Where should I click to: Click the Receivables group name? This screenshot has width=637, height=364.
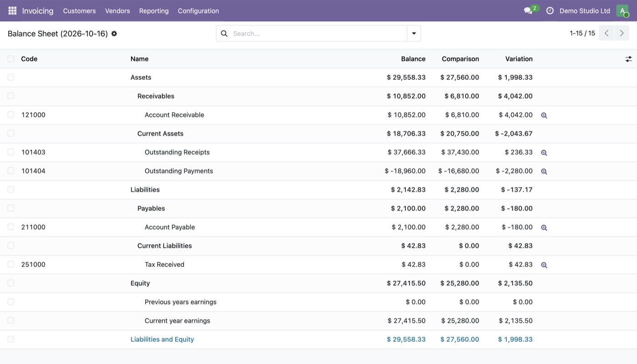(156, 96)
